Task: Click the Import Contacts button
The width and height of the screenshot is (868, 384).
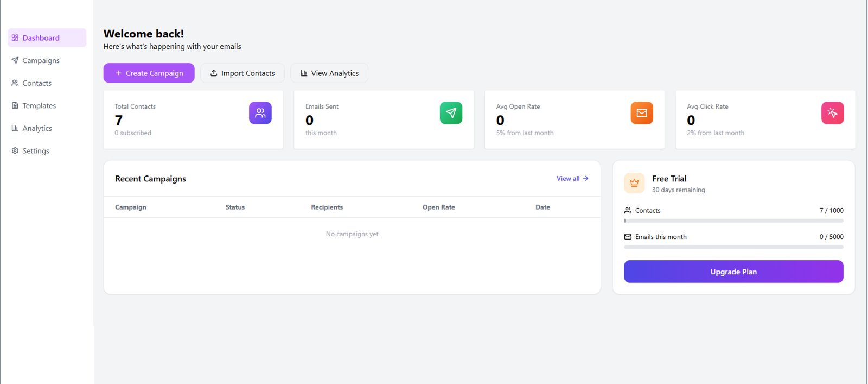Action: click(242, 73)
